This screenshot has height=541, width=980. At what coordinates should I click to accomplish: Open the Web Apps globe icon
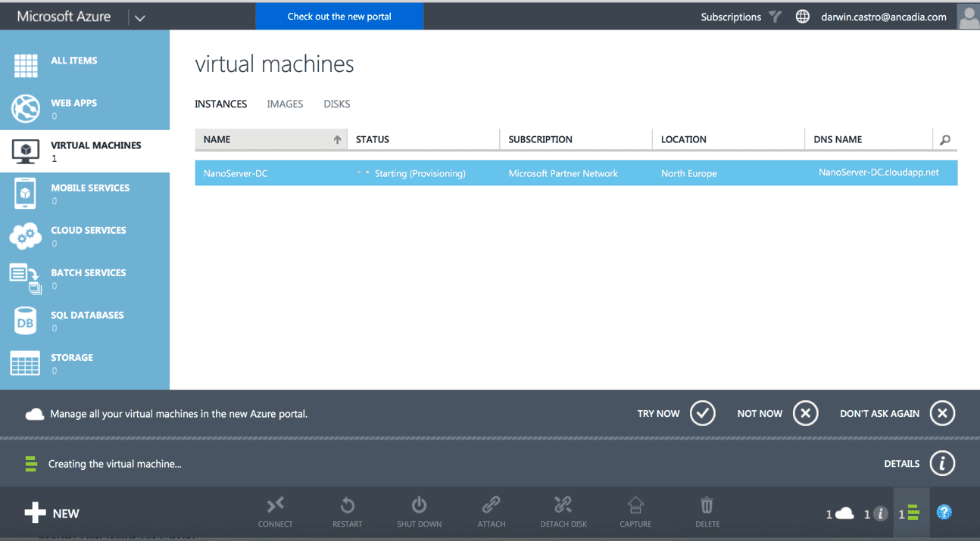(25, 109)
